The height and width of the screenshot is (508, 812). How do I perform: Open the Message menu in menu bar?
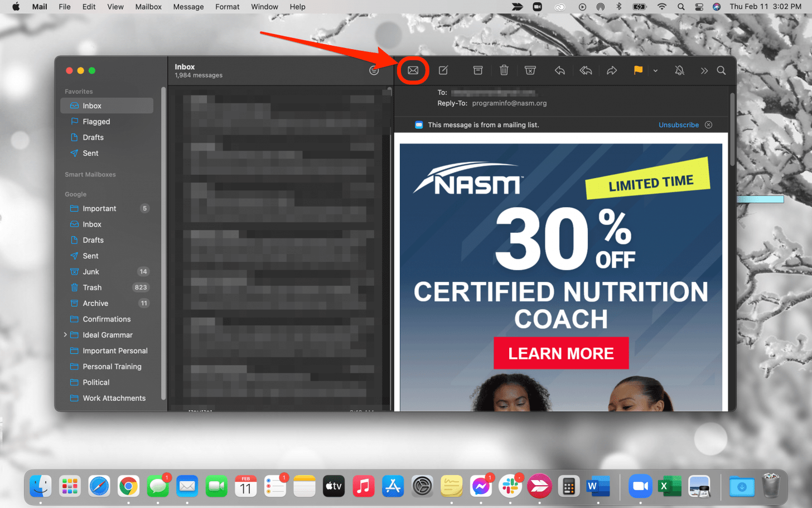(x=188, y=7)
